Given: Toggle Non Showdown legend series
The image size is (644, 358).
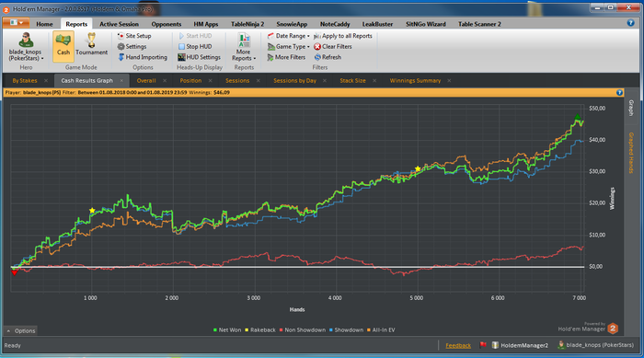Looking at the screenshot, I should (303, 330).
